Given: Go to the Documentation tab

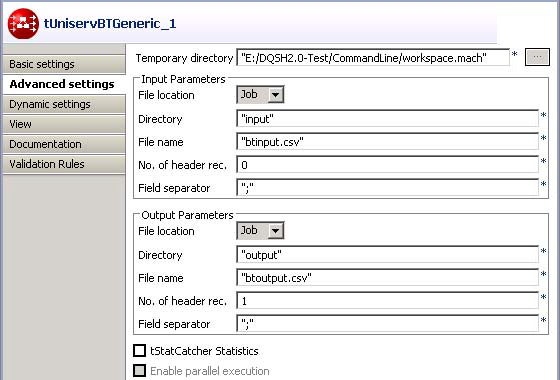Looking at the screenshot, I should click(x=64, y=144).
